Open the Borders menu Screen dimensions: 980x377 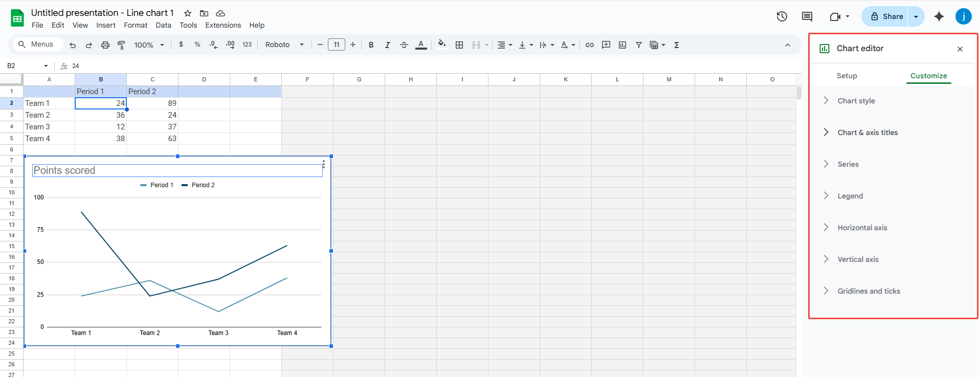point(459,45)
